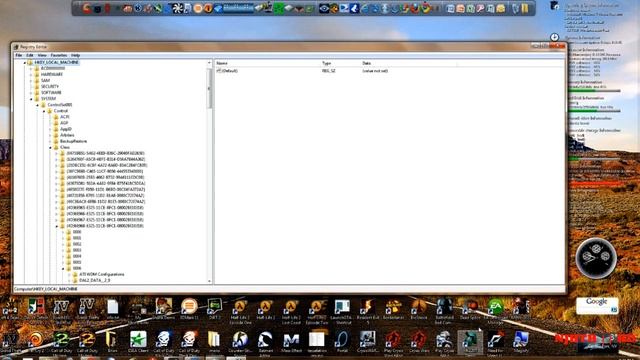Select the SOFTWARE registry key

pyautogui.click(x=51, y=93)
